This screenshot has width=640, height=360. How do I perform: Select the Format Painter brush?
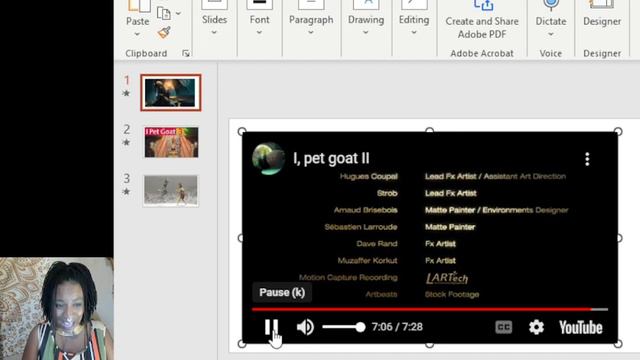(x=164, y=32)
